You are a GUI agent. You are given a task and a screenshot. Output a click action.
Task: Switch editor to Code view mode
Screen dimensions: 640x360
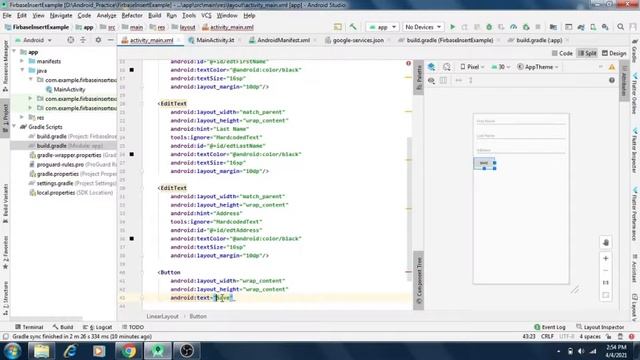pos(562,53)
